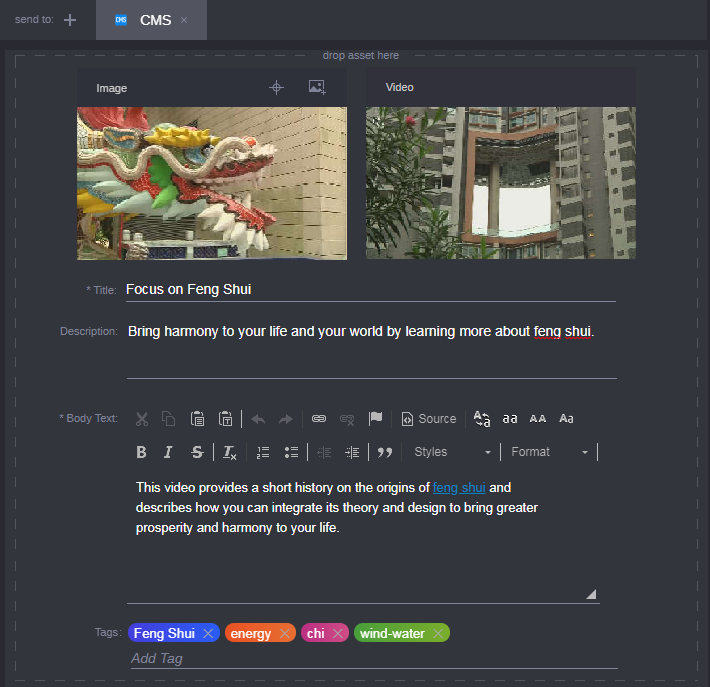Toggle strikethrough formatting
The image size is (710, 687).
(x=197, y=452)
